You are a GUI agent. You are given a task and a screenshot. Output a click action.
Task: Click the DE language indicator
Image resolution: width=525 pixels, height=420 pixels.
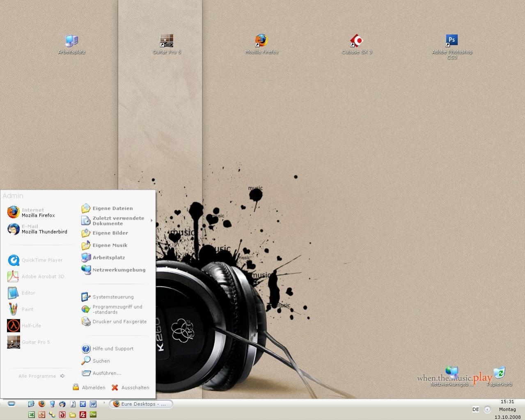pos(475,409)
